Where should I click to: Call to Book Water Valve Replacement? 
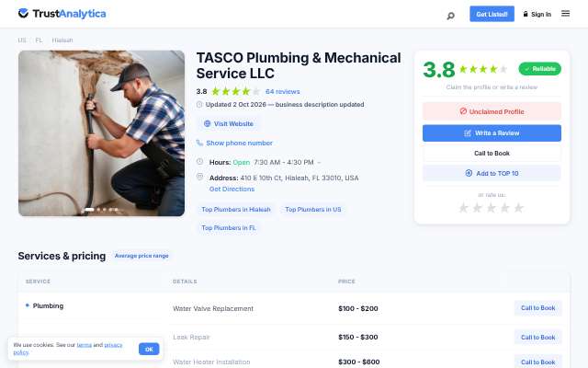tap(537, 308)
